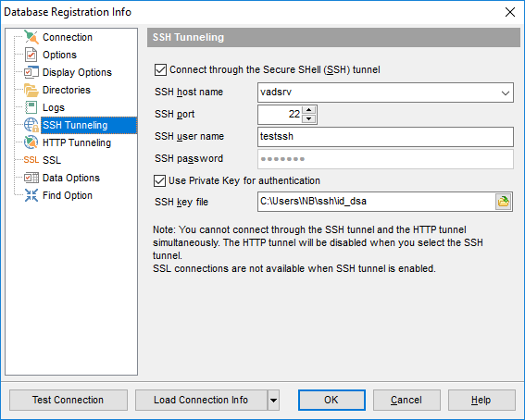
Task: Open Load Connection Info dropdown arrow
Action: click(273, 400)
